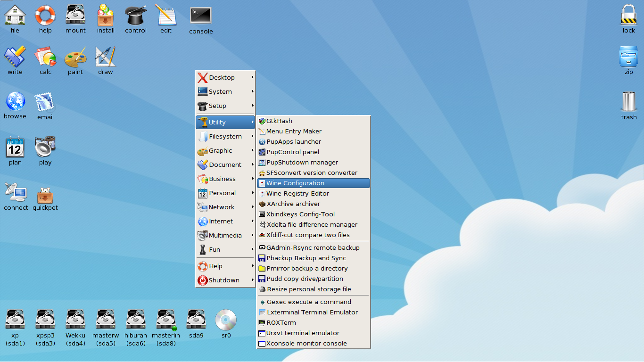Open the control wizard hat icon

point(136,15)
